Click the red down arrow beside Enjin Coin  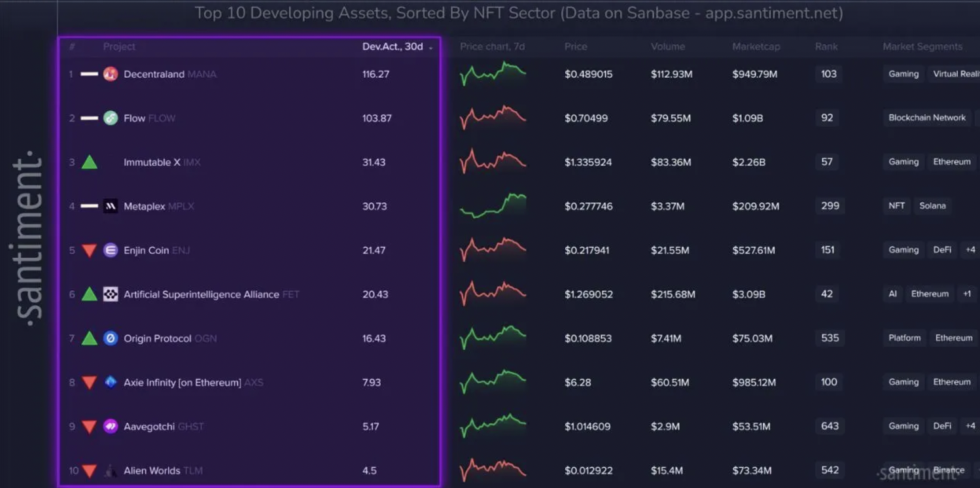(x=90, y=251)
